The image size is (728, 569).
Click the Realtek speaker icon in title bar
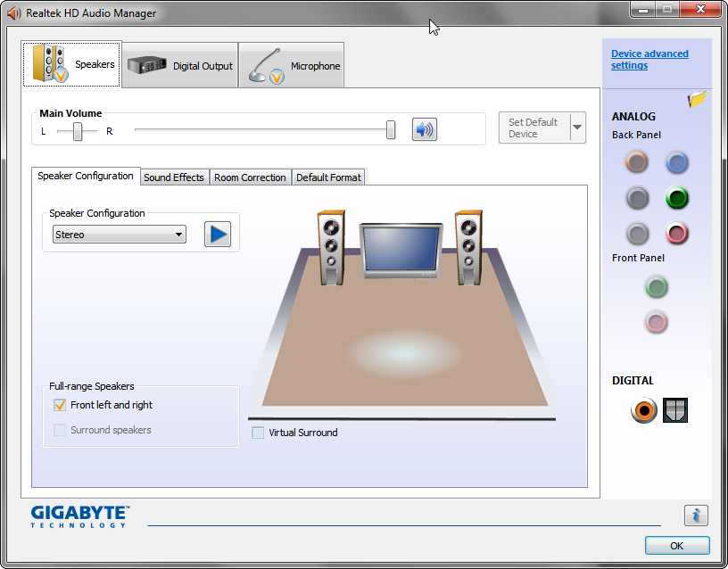pos(14,13)
